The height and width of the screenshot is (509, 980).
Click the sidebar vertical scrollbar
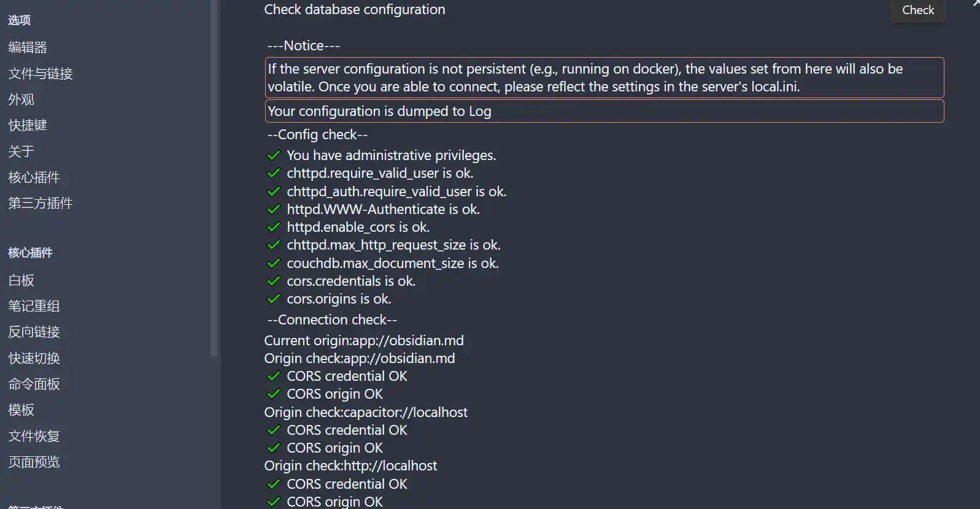click(x=214, y=178)
